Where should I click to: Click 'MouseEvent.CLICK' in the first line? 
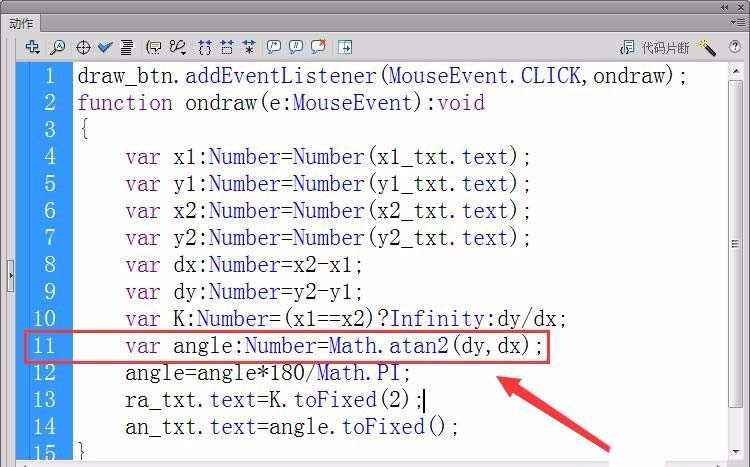[x=484, y=76]
